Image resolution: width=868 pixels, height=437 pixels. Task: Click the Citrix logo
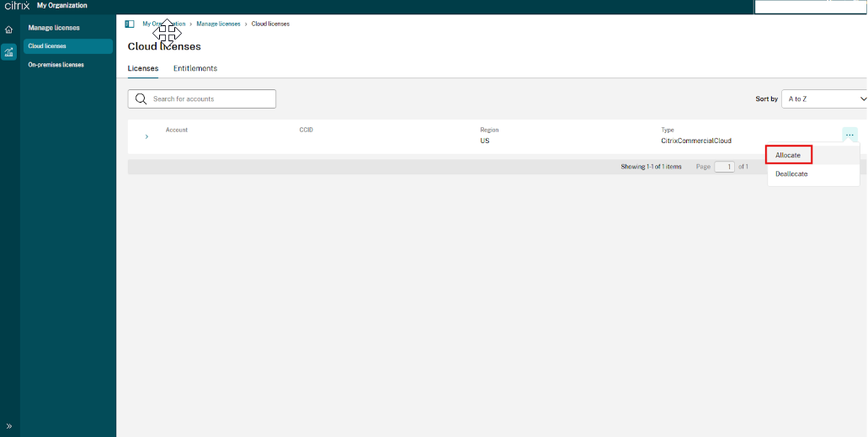(17, 6)
